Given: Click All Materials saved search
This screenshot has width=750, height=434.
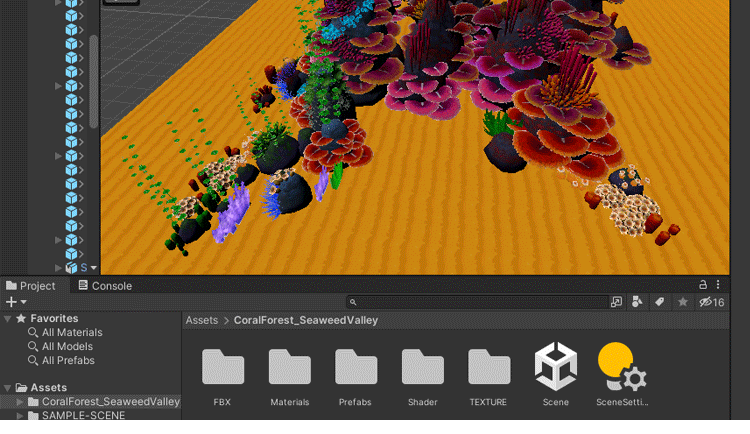Looking at the screenshot, I should coord(71,333).
